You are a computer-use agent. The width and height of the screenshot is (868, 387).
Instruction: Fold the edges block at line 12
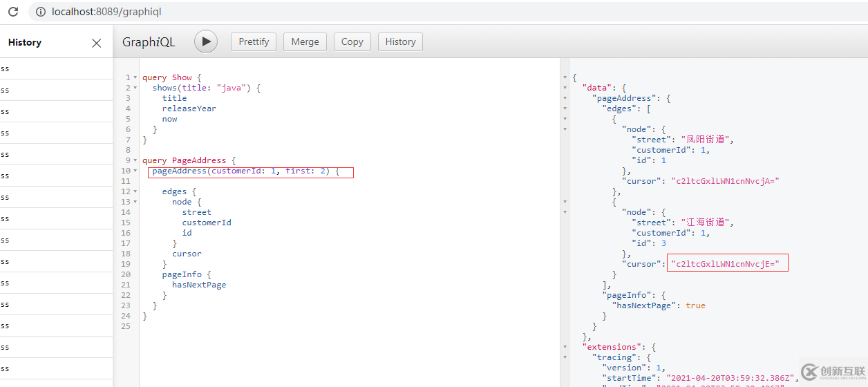pos(135,191)
